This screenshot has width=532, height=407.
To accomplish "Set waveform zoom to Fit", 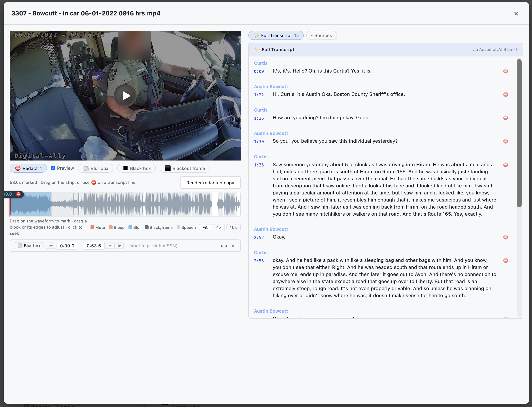I will tap(205, 227).
